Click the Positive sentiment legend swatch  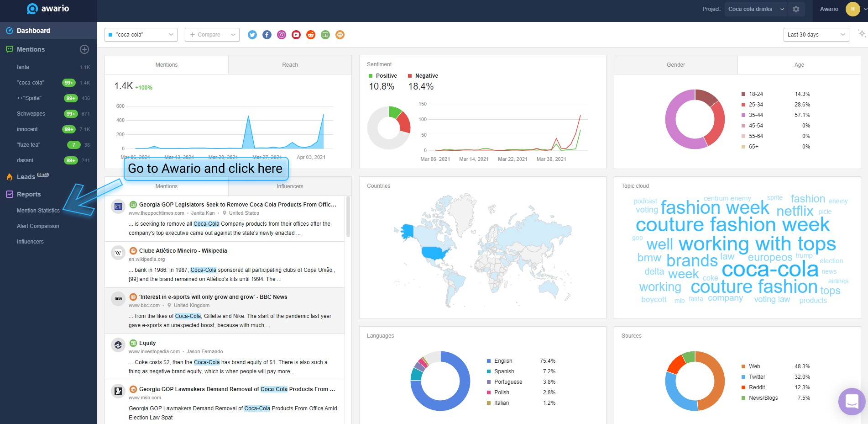click(x=371, y=76)
